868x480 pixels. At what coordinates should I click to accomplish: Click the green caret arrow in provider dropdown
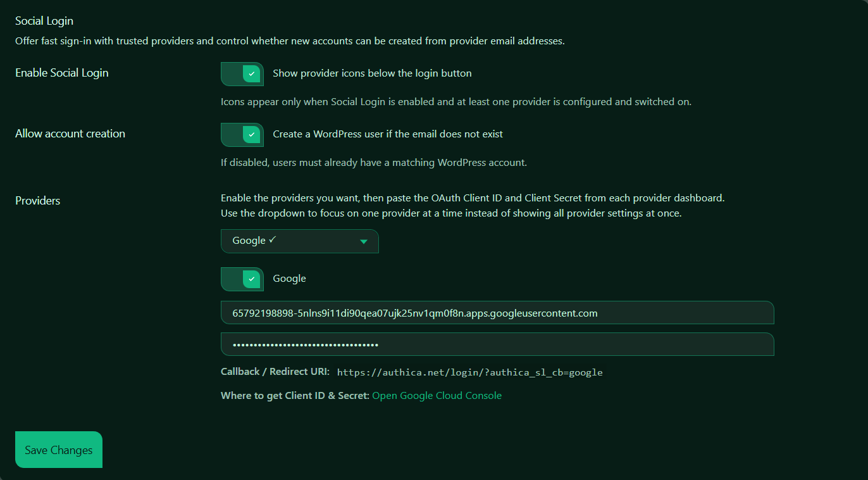click(x=364, y=242)
